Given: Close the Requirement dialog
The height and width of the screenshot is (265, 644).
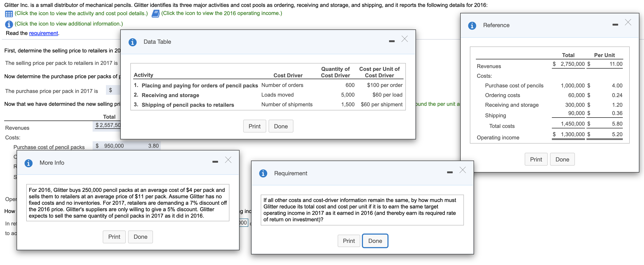Looking at the screenshot, I should [462, 170].
